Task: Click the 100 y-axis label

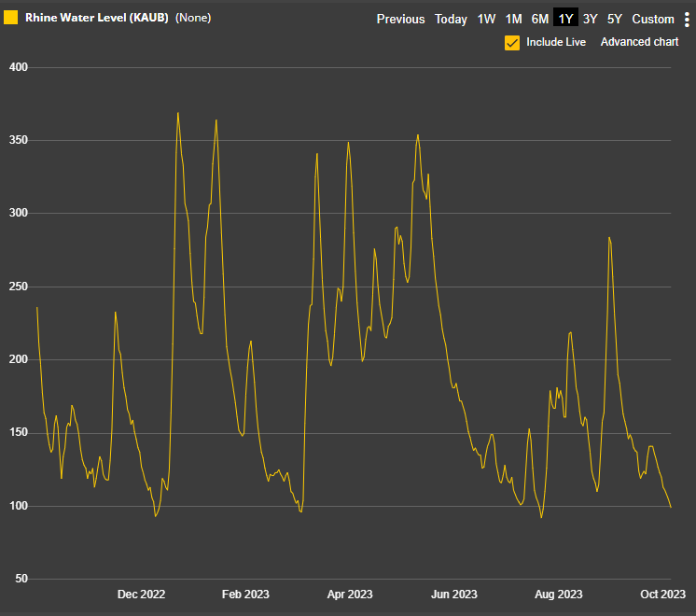Action: [19, 506]
